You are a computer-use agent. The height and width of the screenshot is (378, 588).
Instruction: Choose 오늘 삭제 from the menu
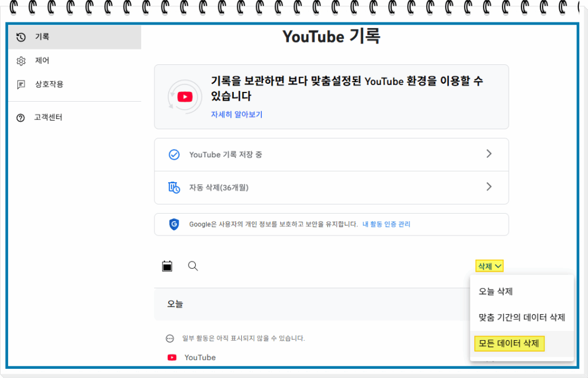[521, 291]
